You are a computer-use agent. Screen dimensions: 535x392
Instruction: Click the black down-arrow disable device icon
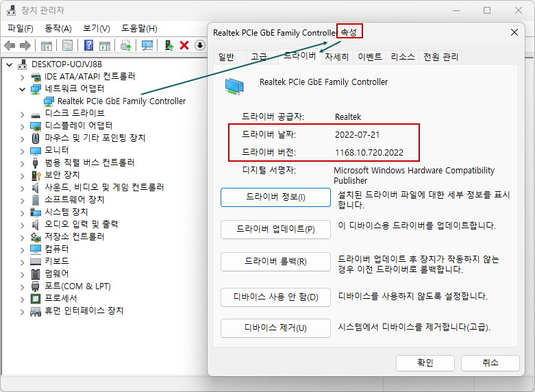(200, 45)
